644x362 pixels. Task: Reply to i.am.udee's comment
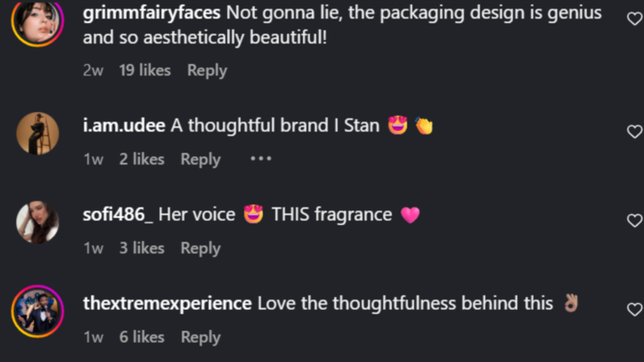click(x=201, y=159)
